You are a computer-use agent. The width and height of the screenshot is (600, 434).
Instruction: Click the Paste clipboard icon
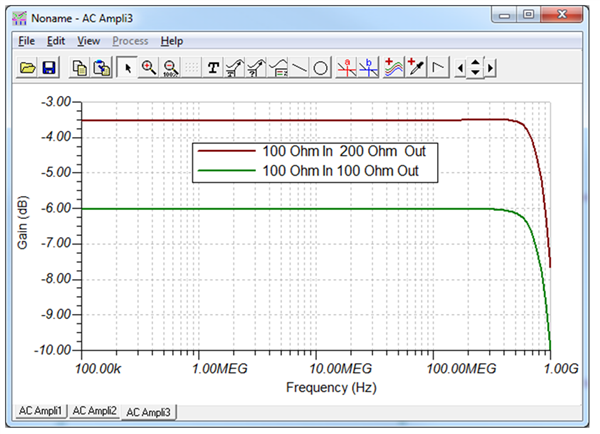tap(100, 68)
